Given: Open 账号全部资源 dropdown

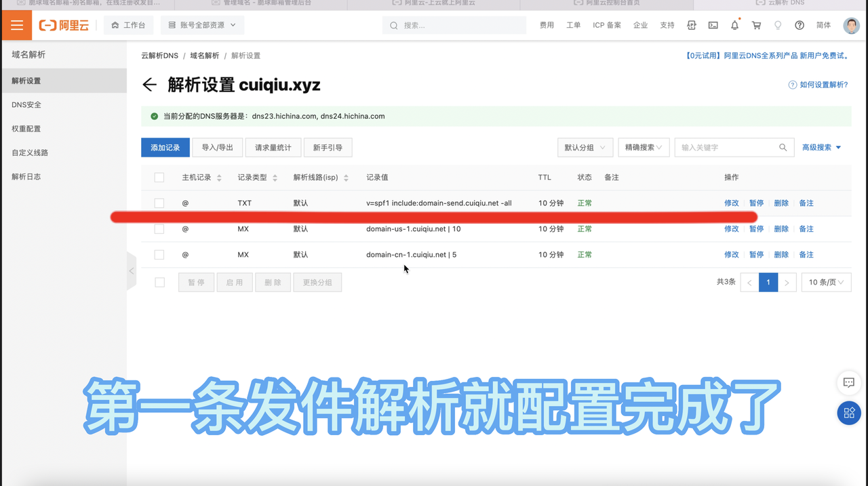Looking at the screenshot, I should pyautogui.click(x=202, y=25).
